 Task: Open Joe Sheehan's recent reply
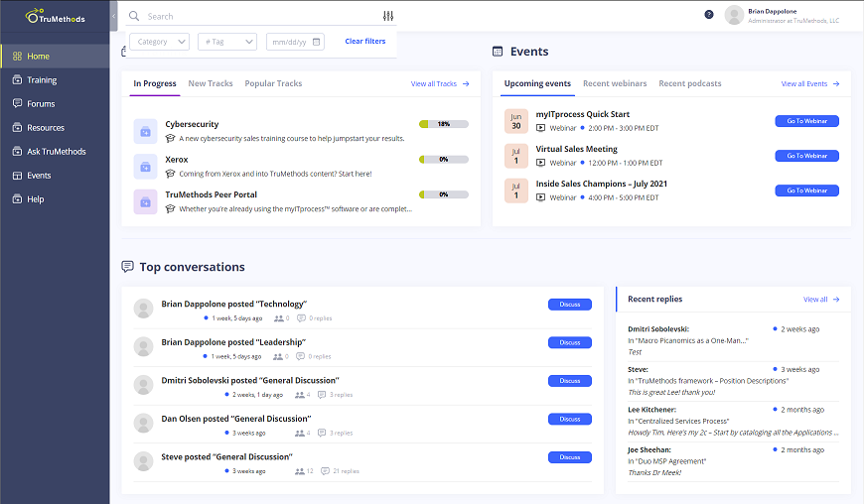click(733, 461)
